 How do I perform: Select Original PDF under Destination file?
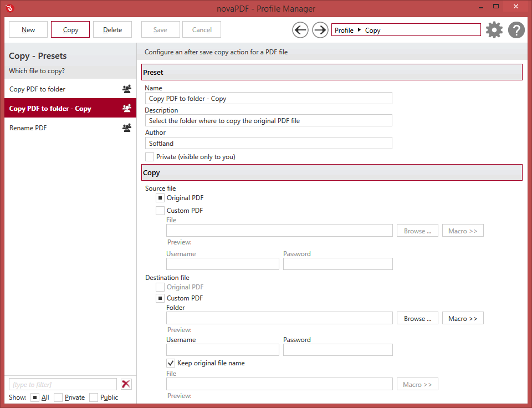[x=160, y=287]
